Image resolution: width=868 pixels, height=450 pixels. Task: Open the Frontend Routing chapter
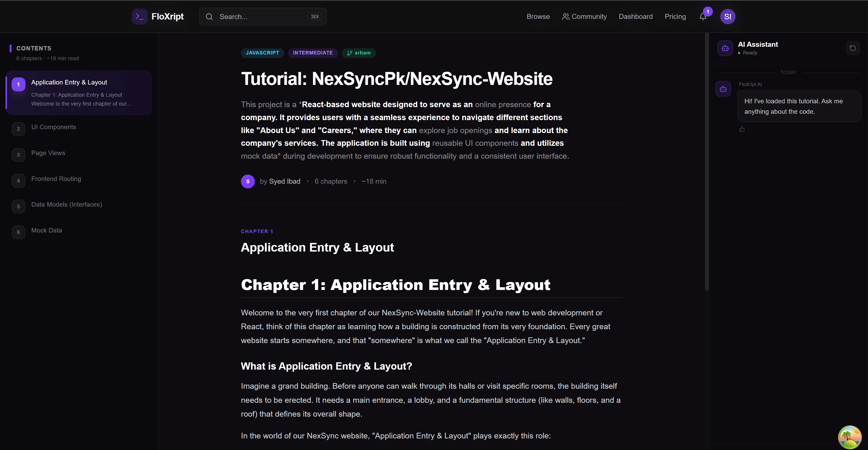click(56, 179)
